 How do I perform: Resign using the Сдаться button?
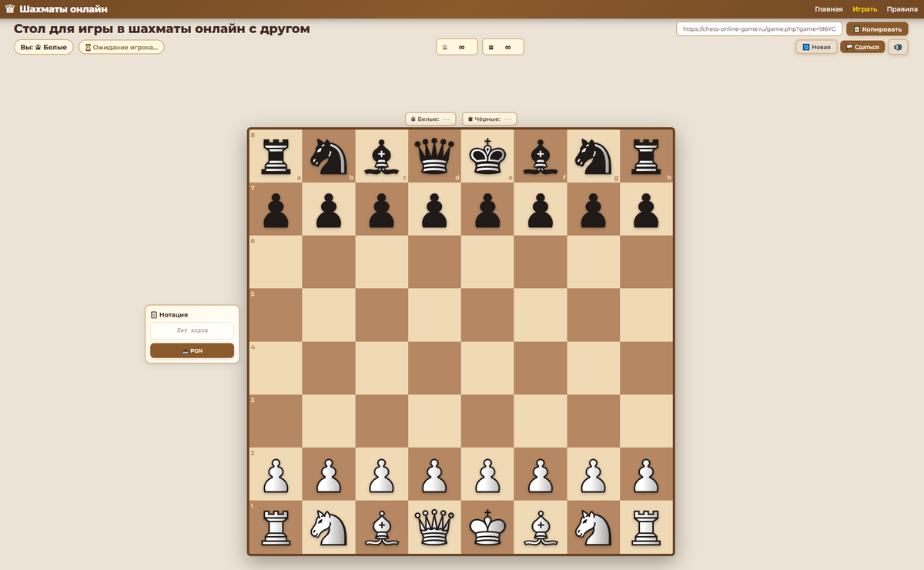[862, 47]
